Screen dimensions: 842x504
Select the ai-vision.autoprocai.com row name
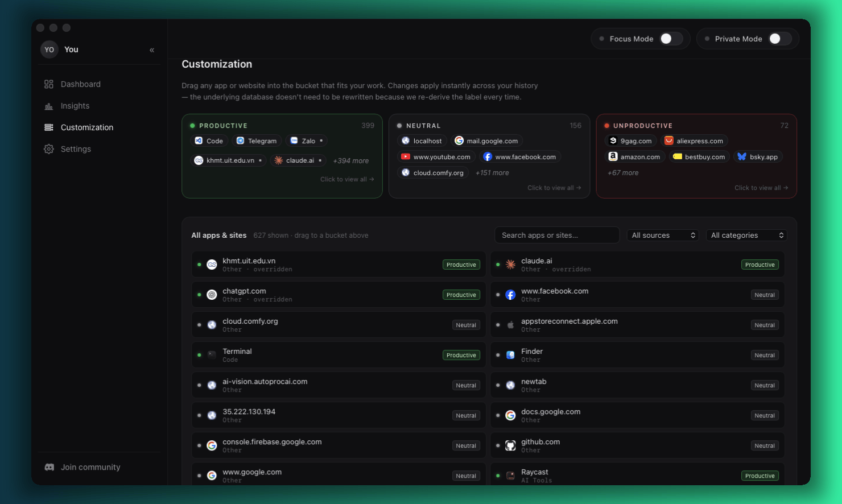pos(265,382)
